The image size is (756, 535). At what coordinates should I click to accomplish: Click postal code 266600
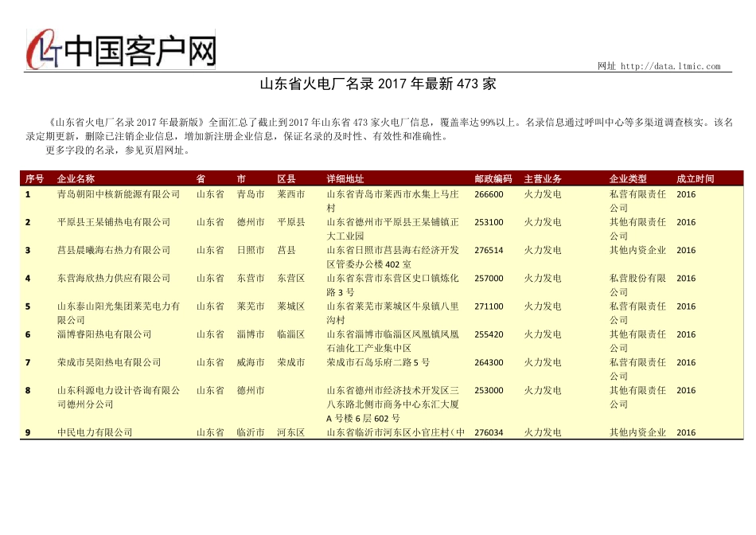[x=489, y=194]
